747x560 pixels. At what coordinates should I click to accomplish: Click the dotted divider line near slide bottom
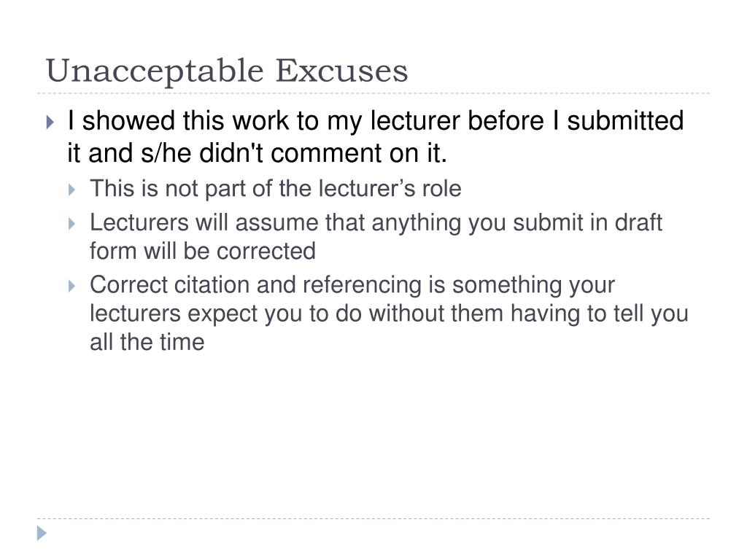coord(373,518)
